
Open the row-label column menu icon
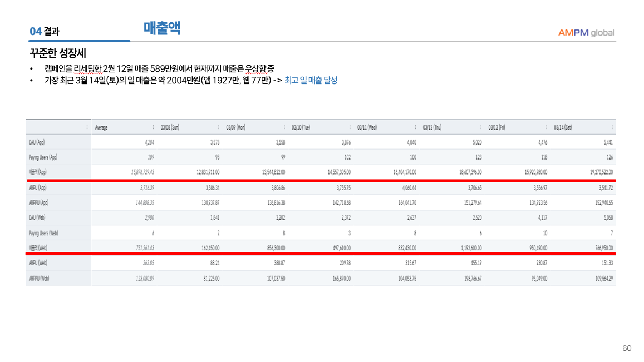(x=87, y=127)
